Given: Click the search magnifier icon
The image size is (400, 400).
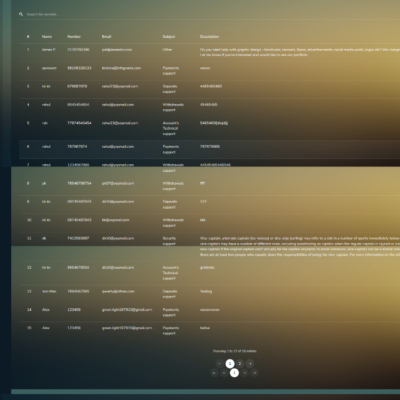Looking at the screenshot, I should [21, 14].
